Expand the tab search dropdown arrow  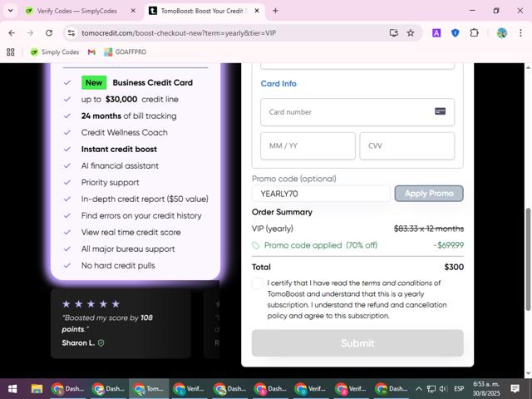click(11, 11)
